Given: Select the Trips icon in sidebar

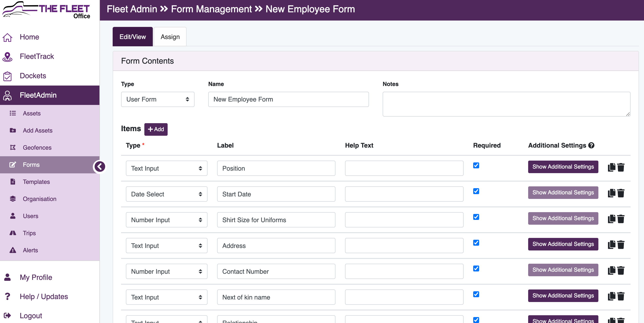Looking at the screenshot, I should [x=13, y=233].
